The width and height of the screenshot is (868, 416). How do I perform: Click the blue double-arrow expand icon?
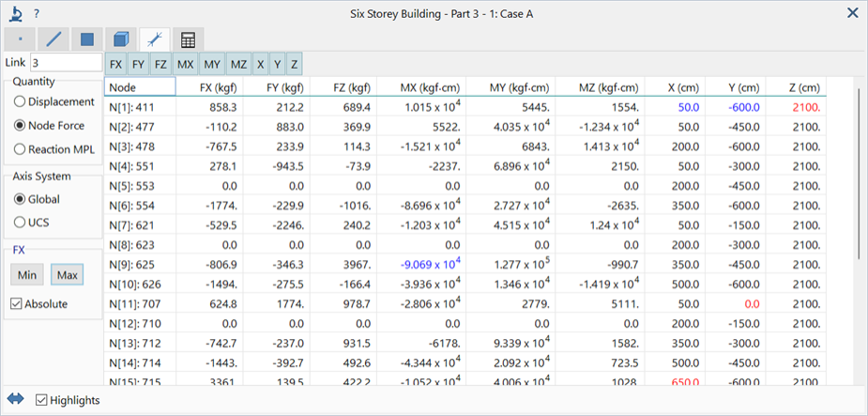[x=16, y=399]
